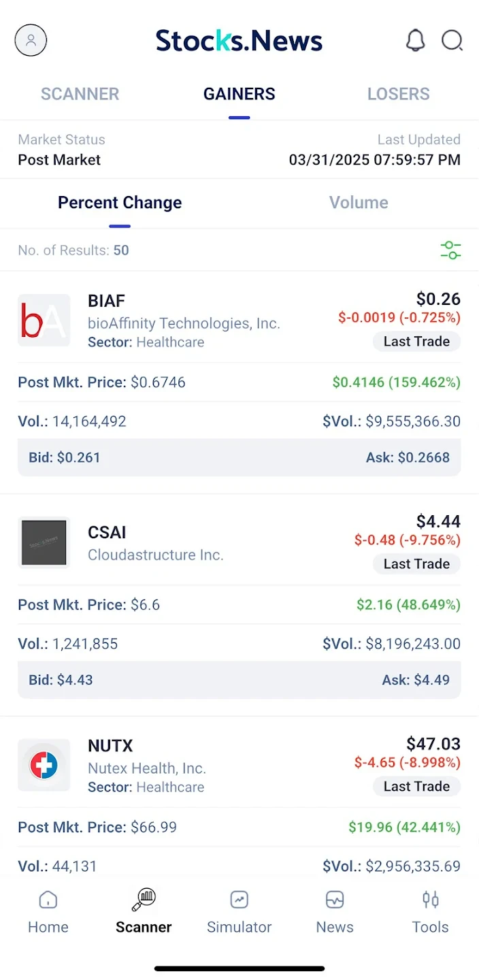Open the BIAF company logo thumbnail
The height and width of the screenshot is (980, 479).
(44, 321)
